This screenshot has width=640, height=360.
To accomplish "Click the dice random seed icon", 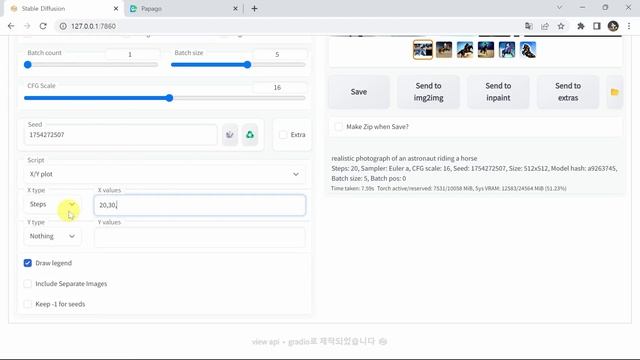I will point(230,135).
